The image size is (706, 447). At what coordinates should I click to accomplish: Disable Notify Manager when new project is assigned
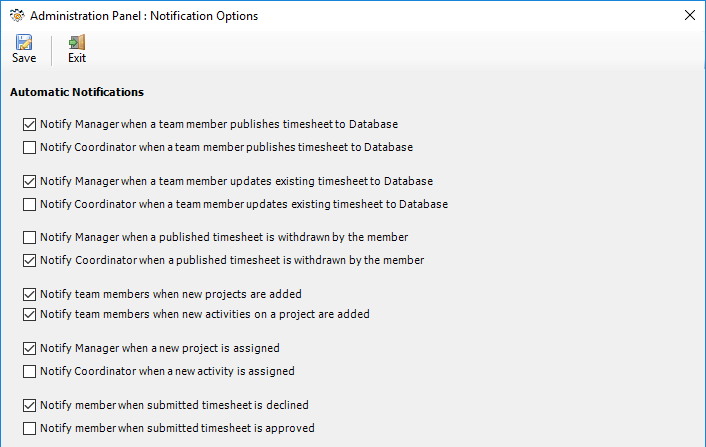pyautogui.click(x=29, y=349)
